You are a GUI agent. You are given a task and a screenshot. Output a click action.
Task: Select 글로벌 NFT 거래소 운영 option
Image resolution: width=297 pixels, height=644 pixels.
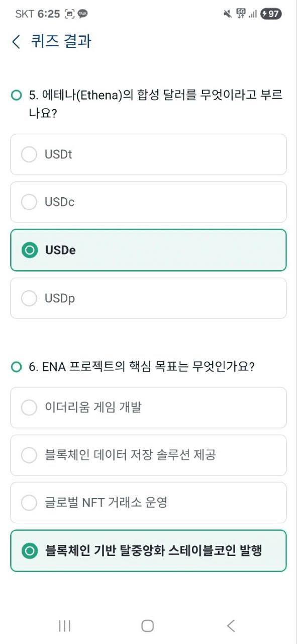click(148, 503)
